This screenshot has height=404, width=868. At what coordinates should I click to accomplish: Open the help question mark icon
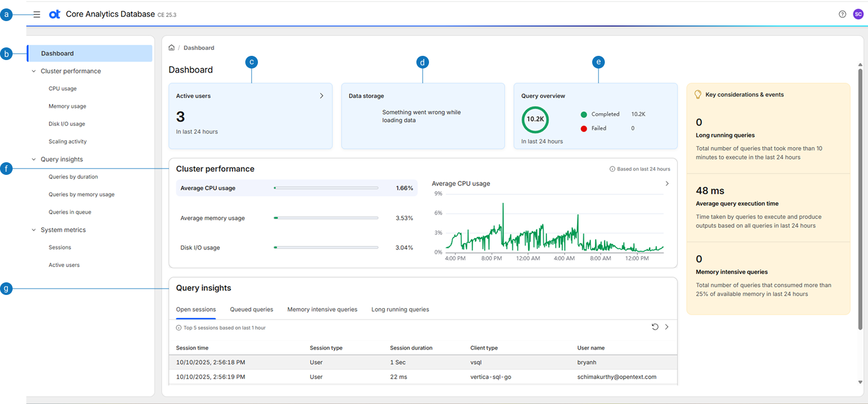842,14
